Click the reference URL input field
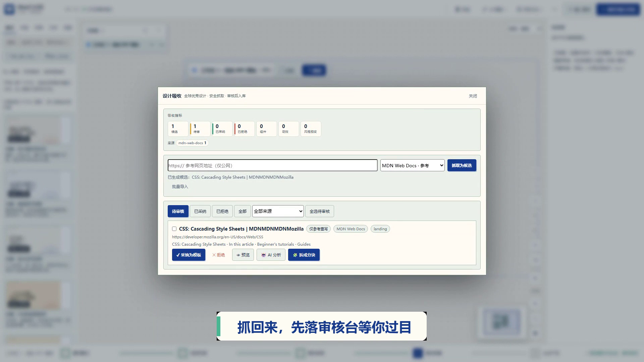The width and height of the screenshot is (644, 362). point(272,165)
